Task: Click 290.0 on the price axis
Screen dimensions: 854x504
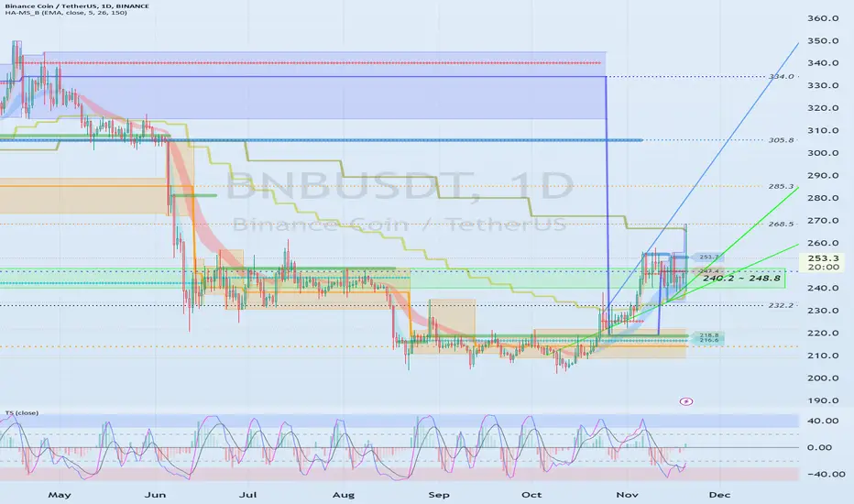Action: (823, 175)
